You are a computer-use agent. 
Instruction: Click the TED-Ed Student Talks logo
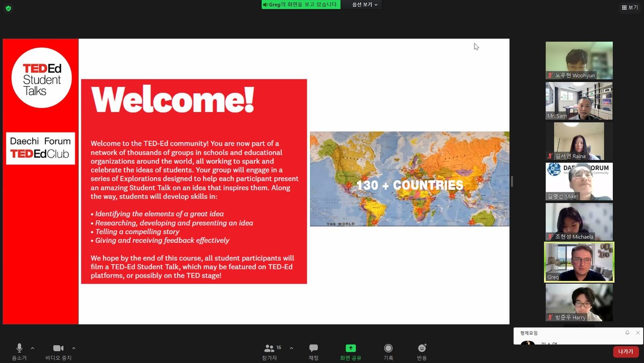[41, 78]
